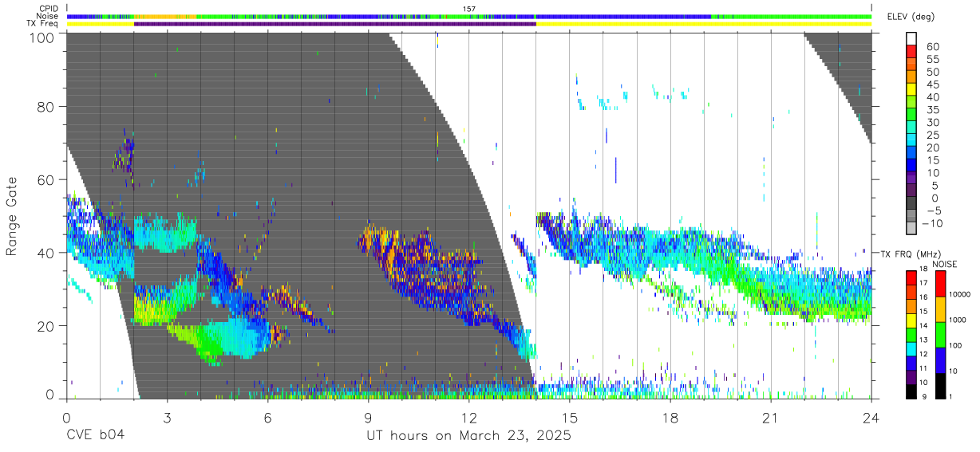Click the 35 label on ELEV colorbar
Viewport: 980px width, 452px height.
(x=933, y=110)
